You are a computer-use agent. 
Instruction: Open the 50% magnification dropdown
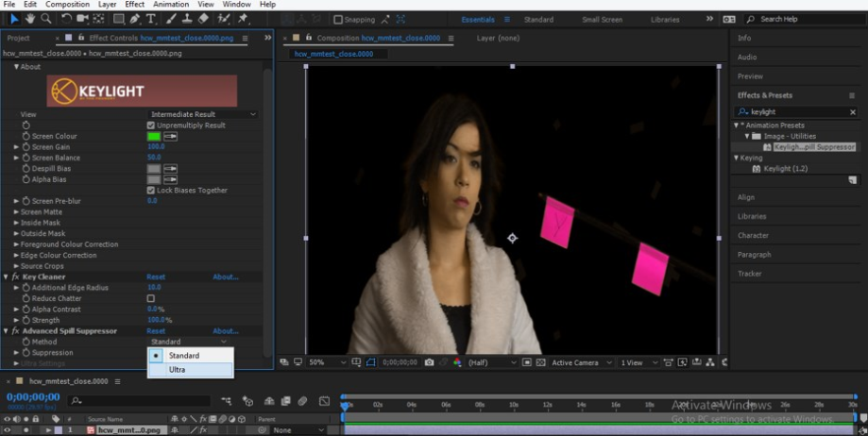point(327,362)
